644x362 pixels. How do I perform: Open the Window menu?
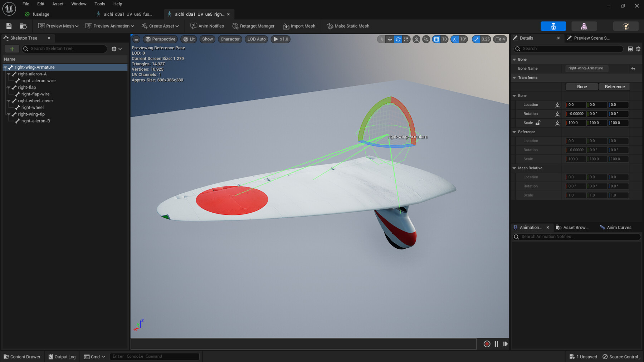79,4
